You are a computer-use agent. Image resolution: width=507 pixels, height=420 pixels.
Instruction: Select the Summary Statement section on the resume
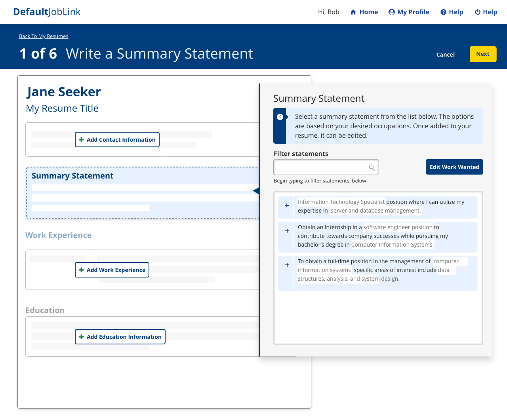pyautogui.click(x=119, y=193)
